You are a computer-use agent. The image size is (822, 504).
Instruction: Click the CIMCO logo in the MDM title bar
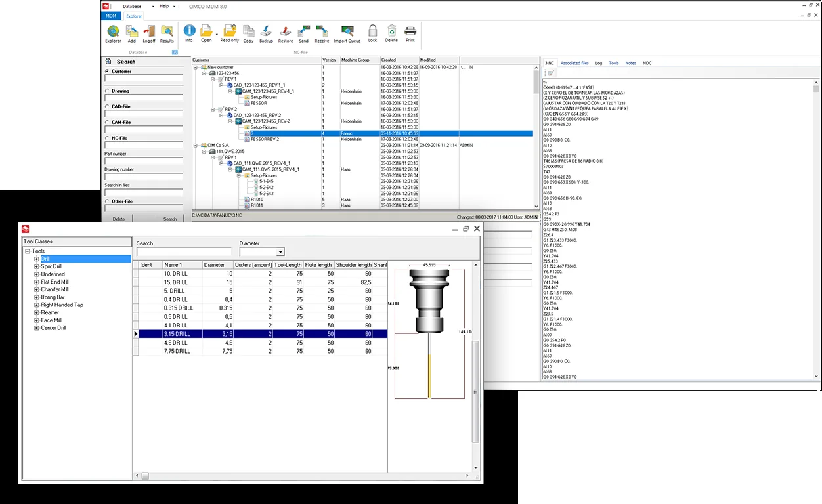click(x=106, y=6)
